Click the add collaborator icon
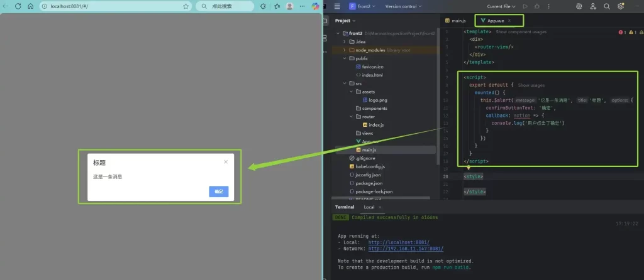 pos(593,6)
